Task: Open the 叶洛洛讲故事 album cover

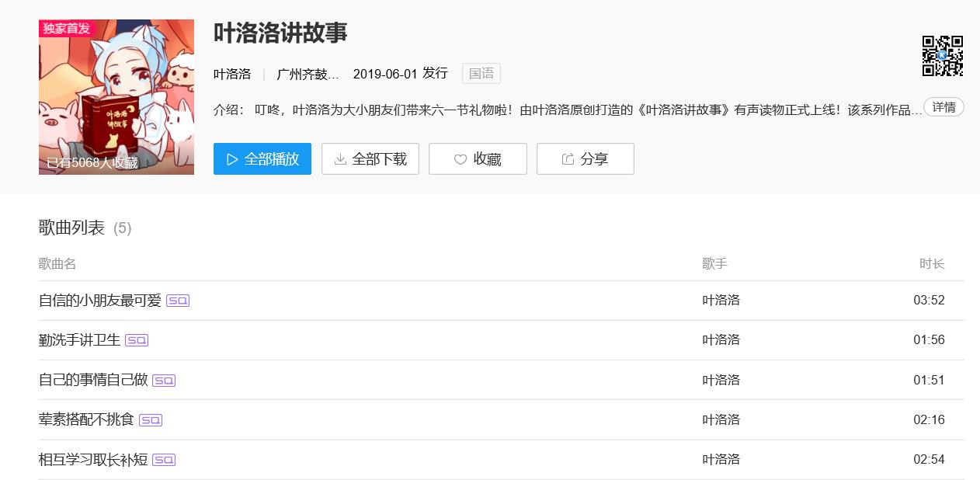Action: point(116,97)
